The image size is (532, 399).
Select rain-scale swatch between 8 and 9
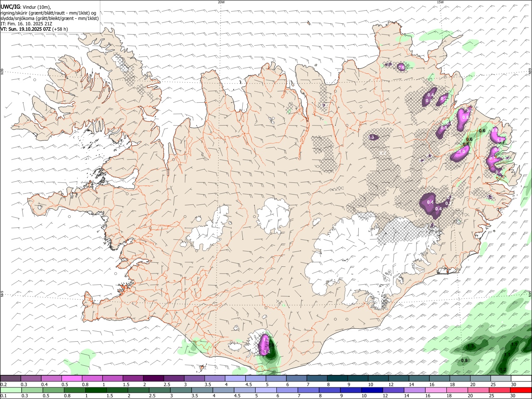coord(330,390)
